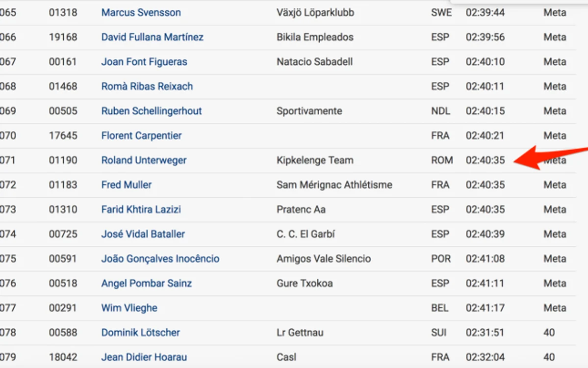Open Fred Muller result page
588x368 pixels.
(127, 184)
